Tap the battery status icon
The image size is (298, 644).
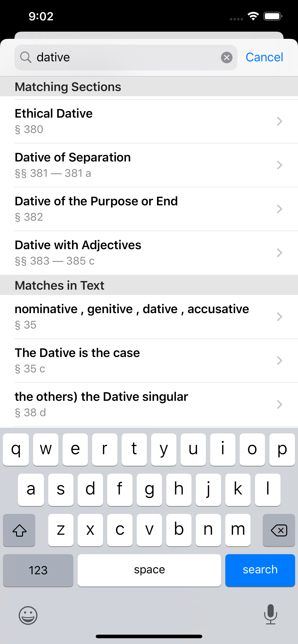coord(273,17)
